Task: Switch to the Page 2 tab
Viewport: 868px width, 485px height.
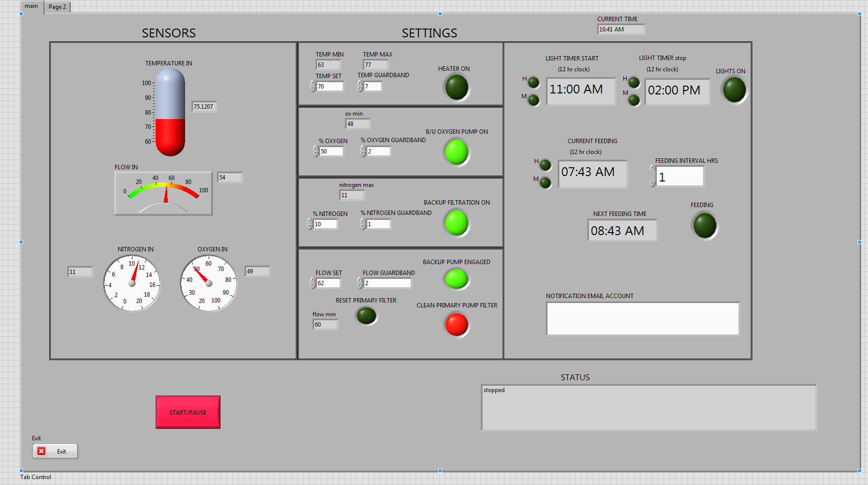Action: pyautogui.click(x=58, y=7)
